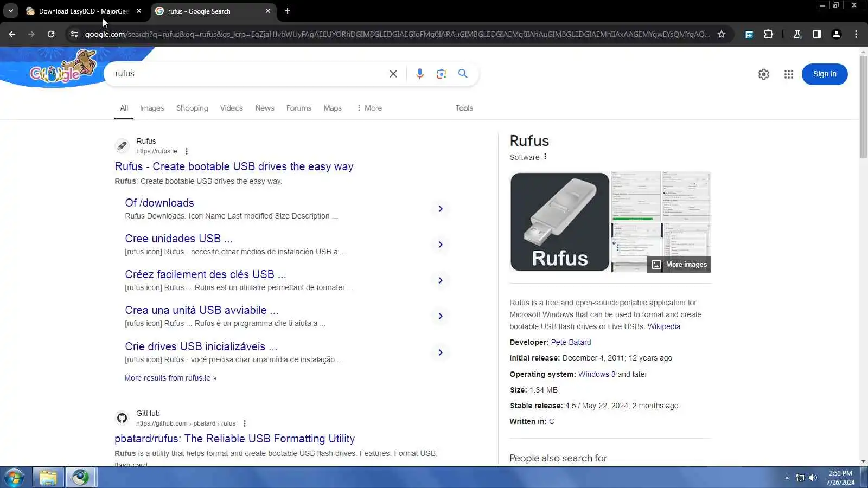Click the browser forward arrow
The height and width of the screenshot is (488, 868).
pos(31,34)
